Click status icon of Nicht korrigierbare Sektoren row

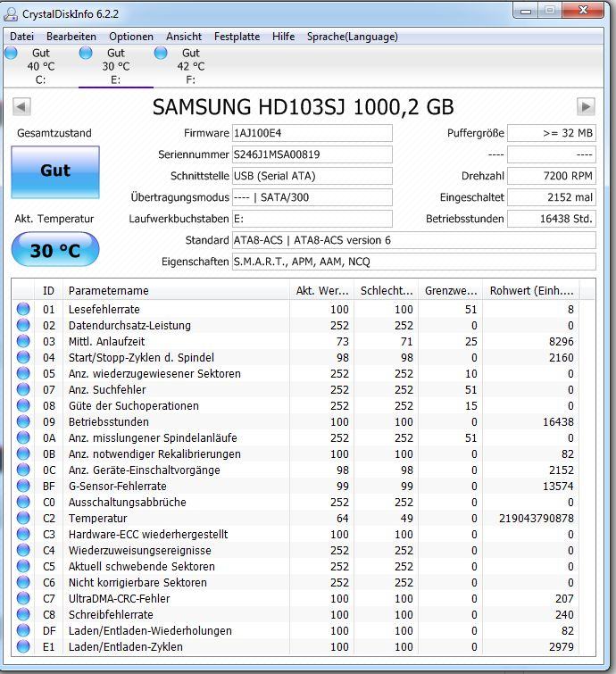23,582
